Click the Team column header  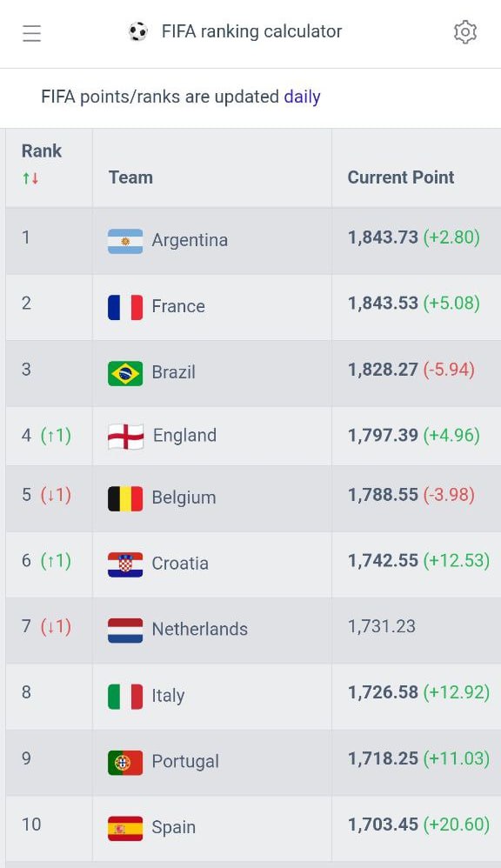130,177
